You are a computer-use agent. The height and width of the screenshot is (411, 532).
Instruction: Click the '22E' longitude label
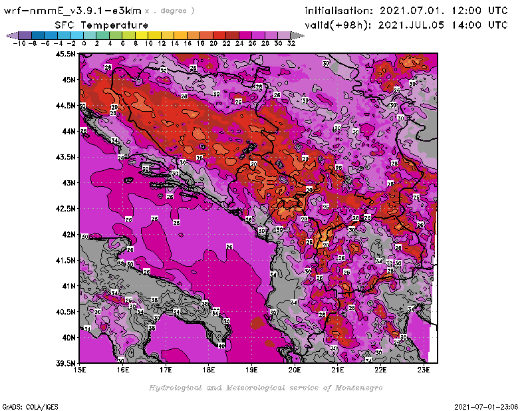(380, 370)
